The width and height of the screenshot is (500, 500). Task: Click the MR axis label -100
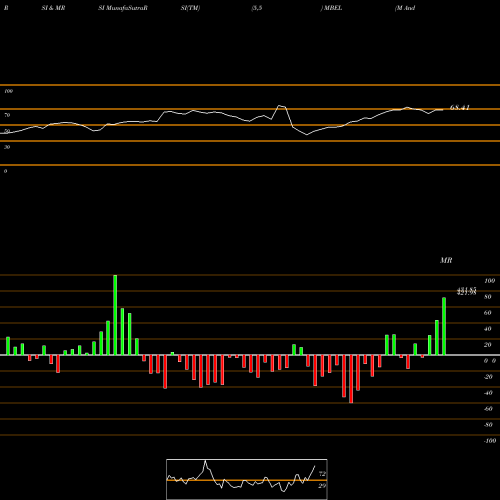[490, 441]
